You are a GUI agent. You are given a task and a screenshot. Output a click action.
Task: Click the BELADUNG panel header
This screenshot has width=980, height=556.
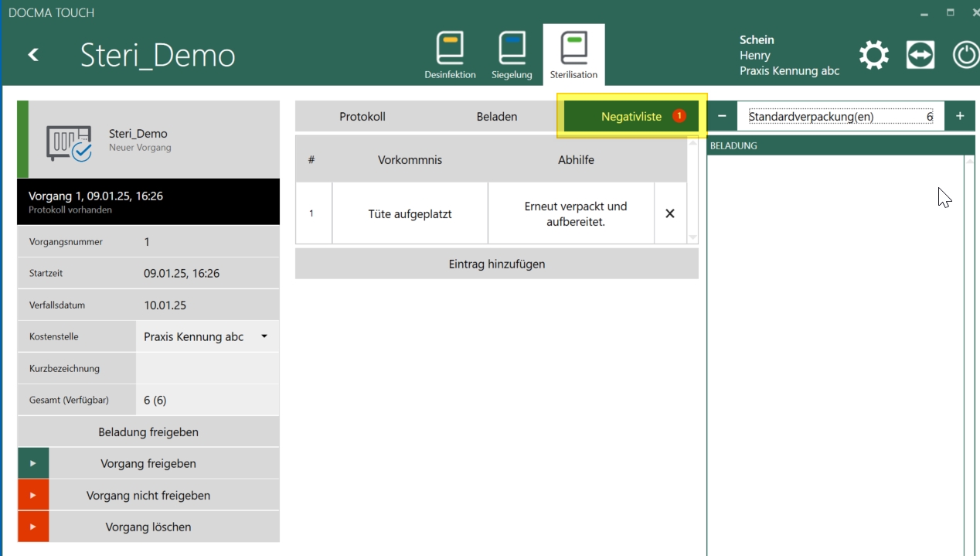(x=841, y=145)
